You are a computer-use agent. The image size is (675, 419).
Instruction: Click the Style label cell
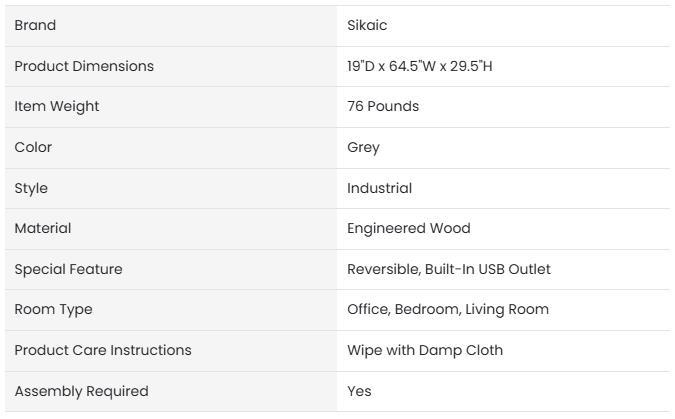tap(31, 188)
